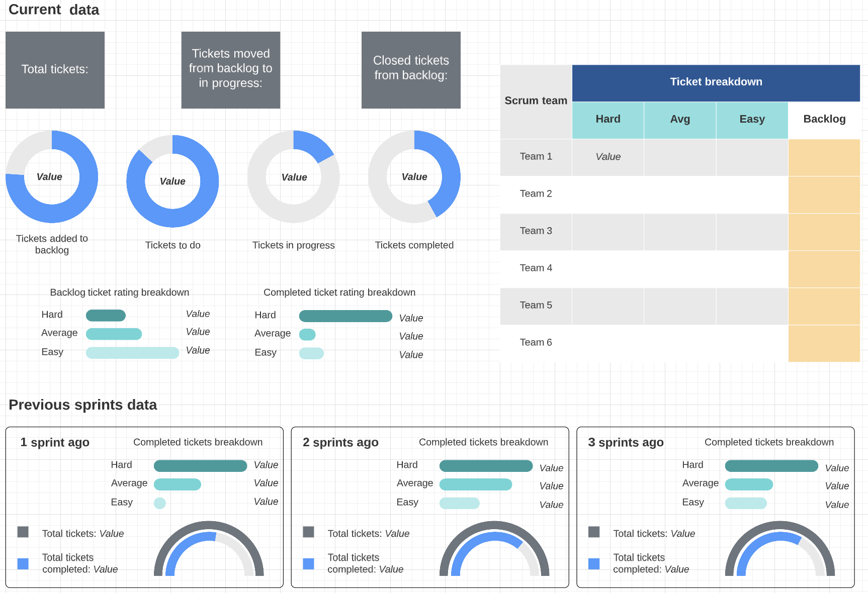This screenshot has height=593, width=868.
Task: Select the 'Tickets in progress' caption
Action: [x=293, y=245]
